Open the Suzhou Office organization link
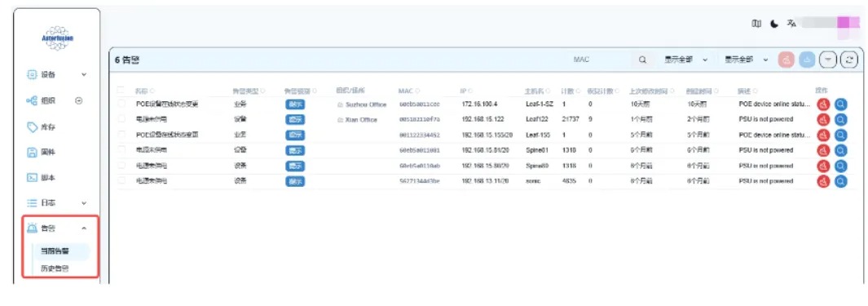Viewport: 868px width, 306px height. pyautogui.click(x=362, y=104)
